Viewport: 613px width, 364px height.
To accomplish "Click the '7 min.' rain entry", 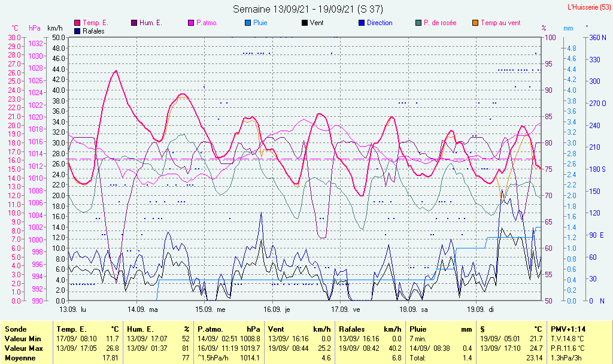I will [418, 339].
